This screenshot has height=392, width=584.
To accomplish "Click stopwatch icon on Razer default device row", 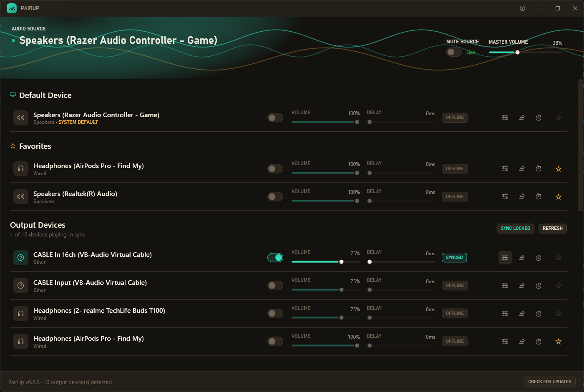I will click(x=539, y=118).
